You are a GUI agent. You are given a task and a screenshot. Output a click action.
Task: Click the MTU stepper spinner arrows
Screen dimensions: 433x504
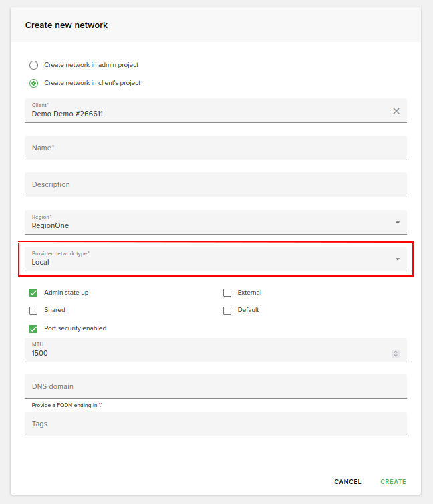click(x=396, y=353)
